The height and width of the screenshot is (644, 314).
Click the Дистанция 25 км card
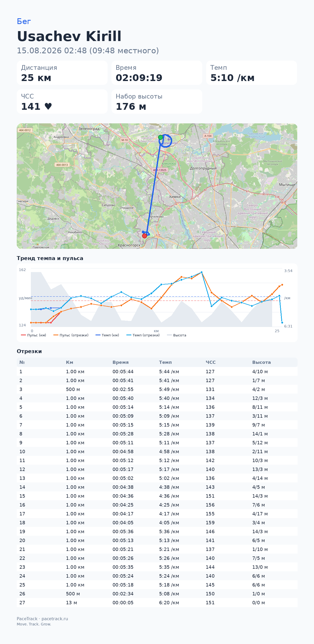(62, 73)
